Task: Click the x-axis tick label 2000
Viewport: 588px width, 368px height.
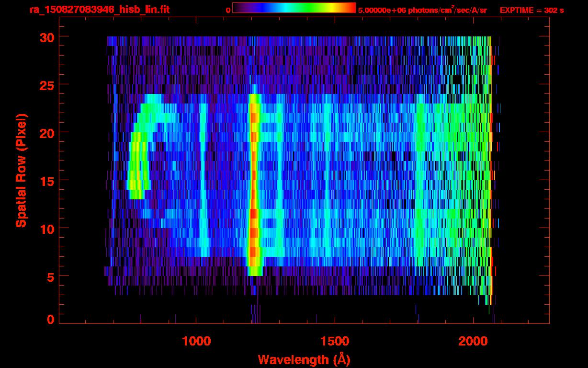Action: coord(473,341)
